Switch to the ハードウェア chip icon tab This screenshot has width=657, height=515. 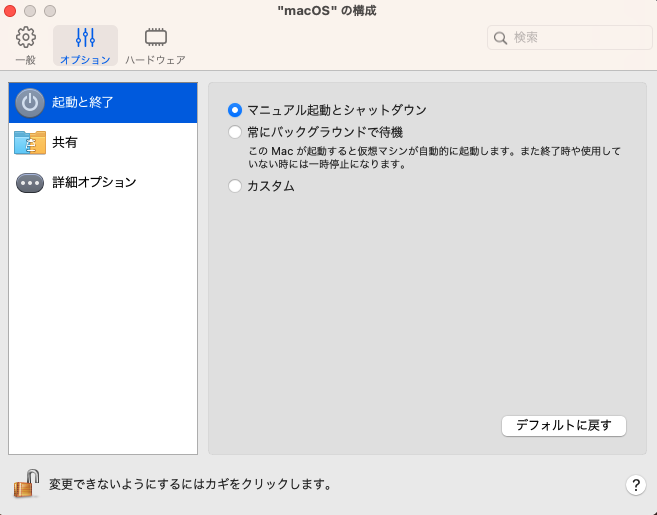click(x=155, y=38)
